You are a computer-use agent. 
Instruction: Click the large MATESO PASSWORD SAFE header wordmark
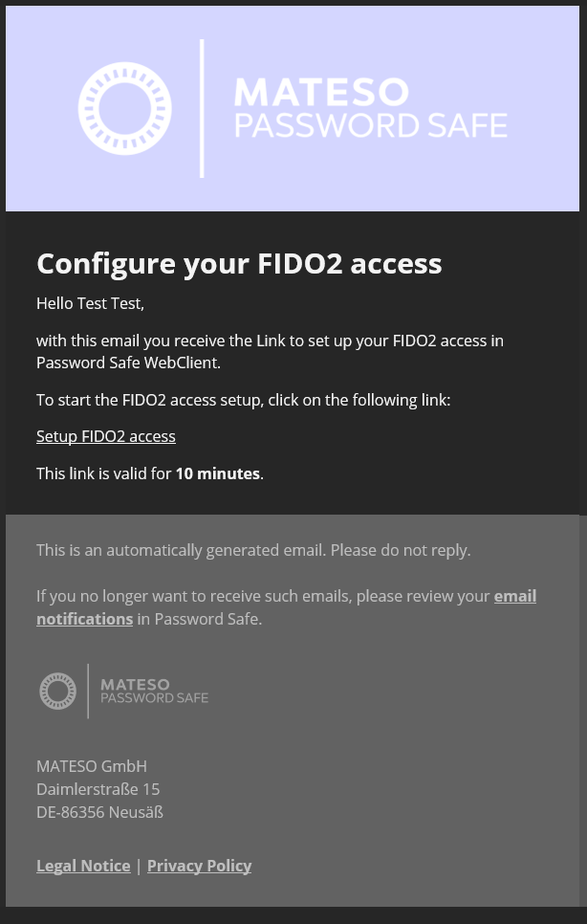tap(371, 108)
